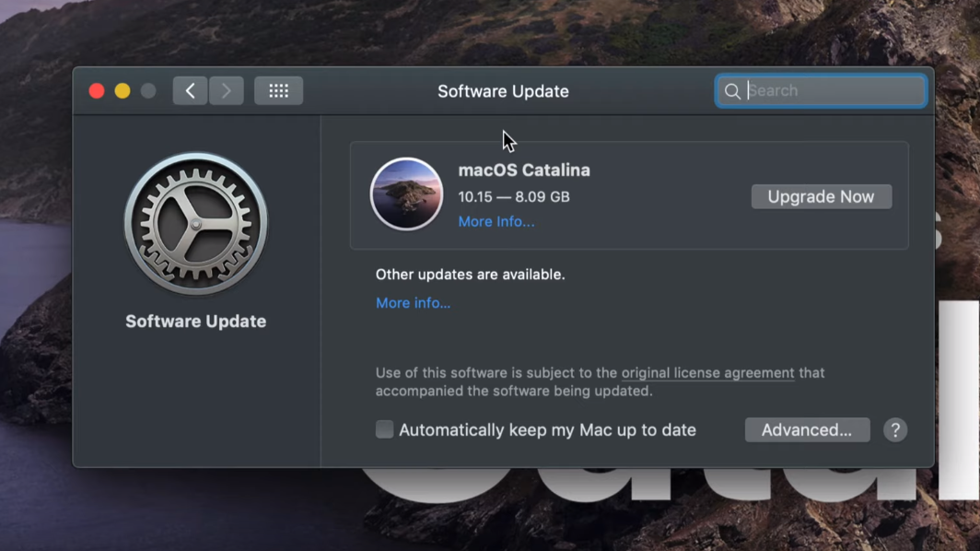Viewport: 980px width, 551px height.
Task: Click the green full screen button
Action: [x=147, y=90]
